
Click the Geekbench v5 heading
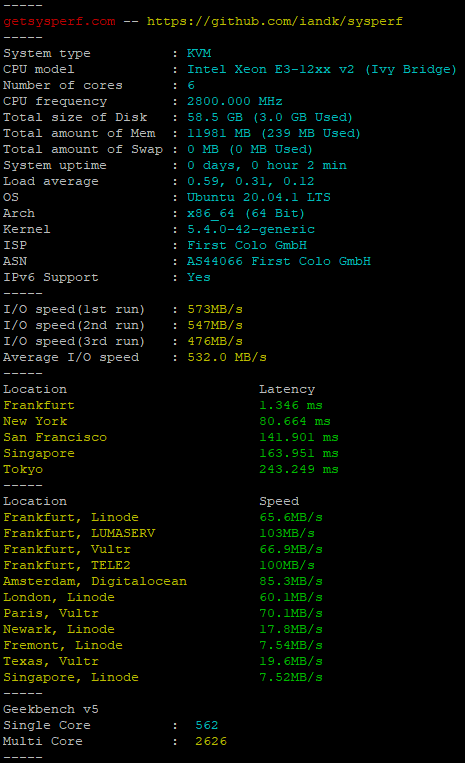point(51,709)
